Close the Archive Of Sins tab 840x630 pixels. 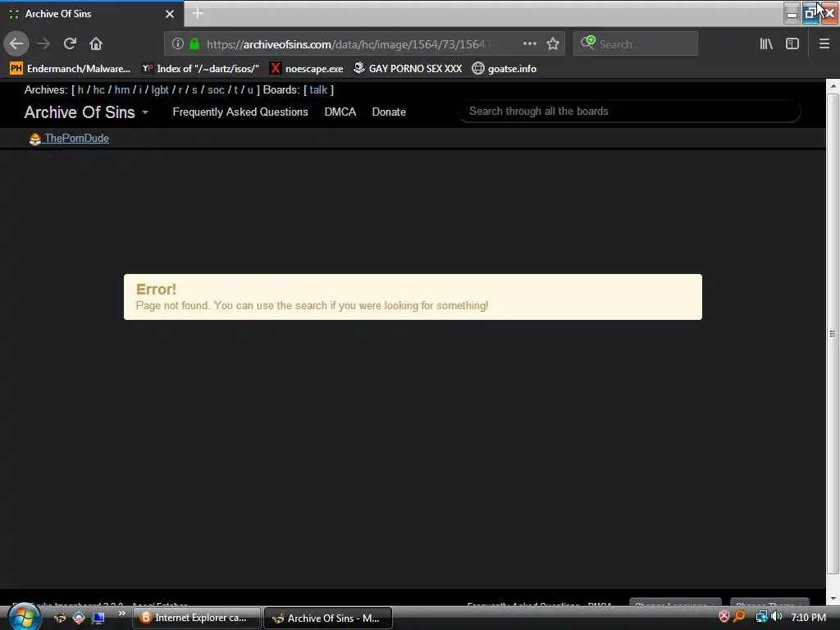170,14
